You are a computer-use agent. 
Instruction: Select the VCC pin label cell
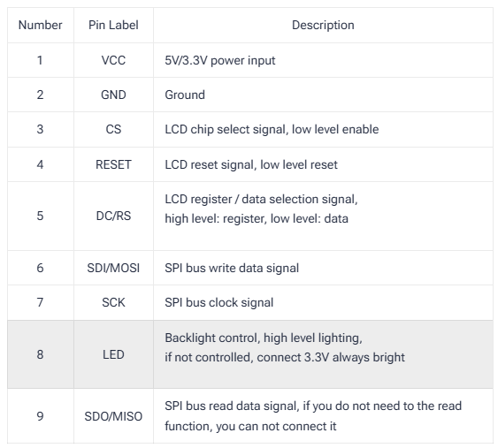[x=113, y=60]
